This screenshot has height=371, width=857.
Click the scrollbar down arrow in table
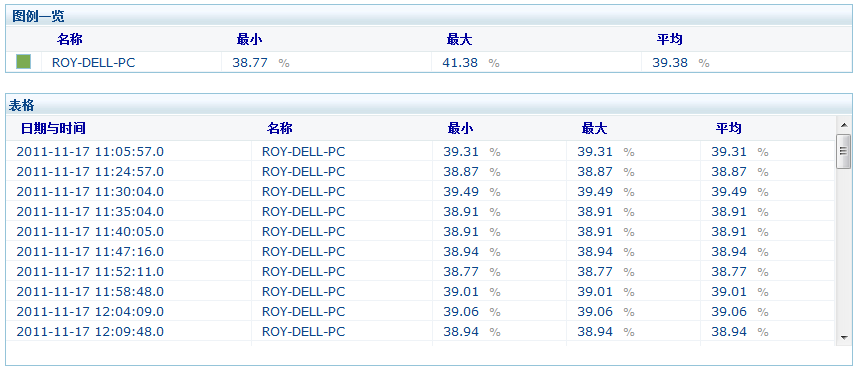pos(843,338)
